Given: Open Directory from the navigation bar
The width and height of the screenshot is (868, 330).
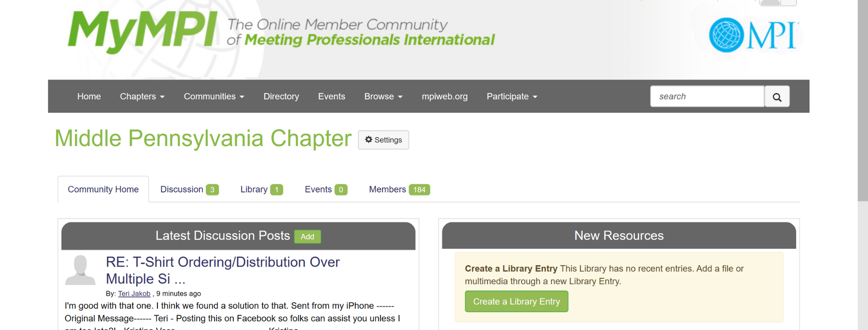Looking at the screenshot, I should (281, 96).
